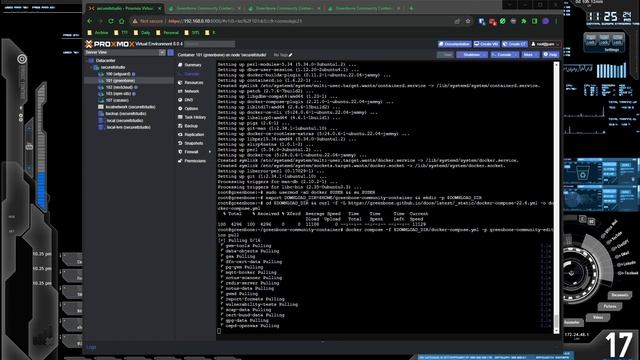Screen dimensions: 640x360
Task: Open the Replication section in container menu
Action: coord(194,135)
